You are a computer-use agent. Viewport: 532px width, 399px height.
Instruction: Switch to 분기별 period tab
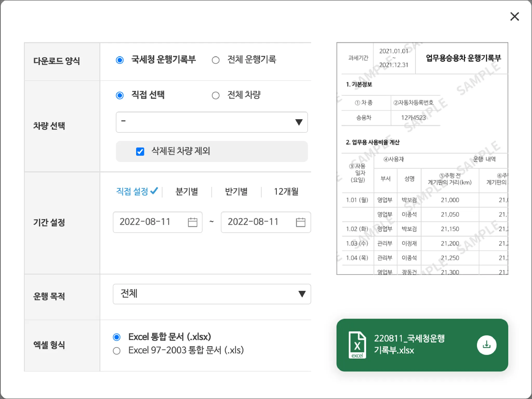point(187,192)
